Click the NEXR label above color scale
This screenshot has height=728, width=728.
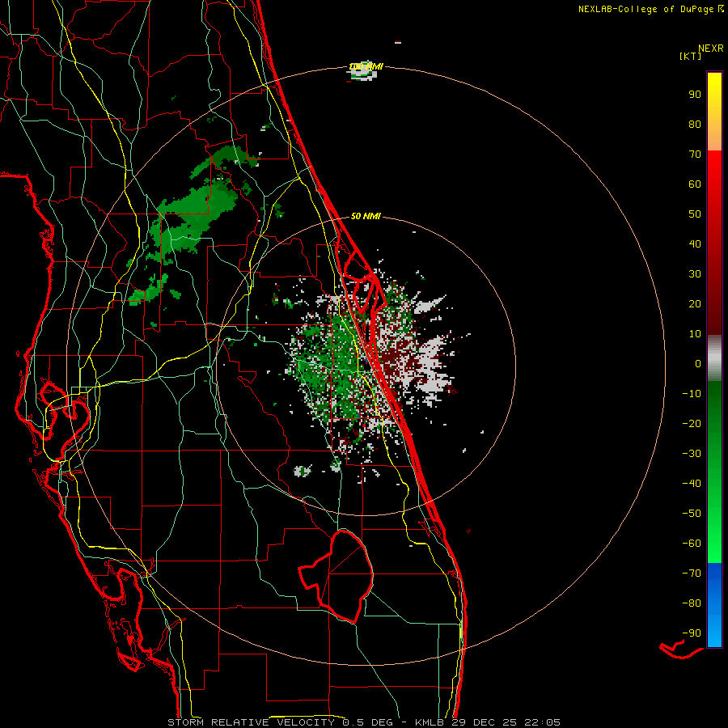pos(711,48)
